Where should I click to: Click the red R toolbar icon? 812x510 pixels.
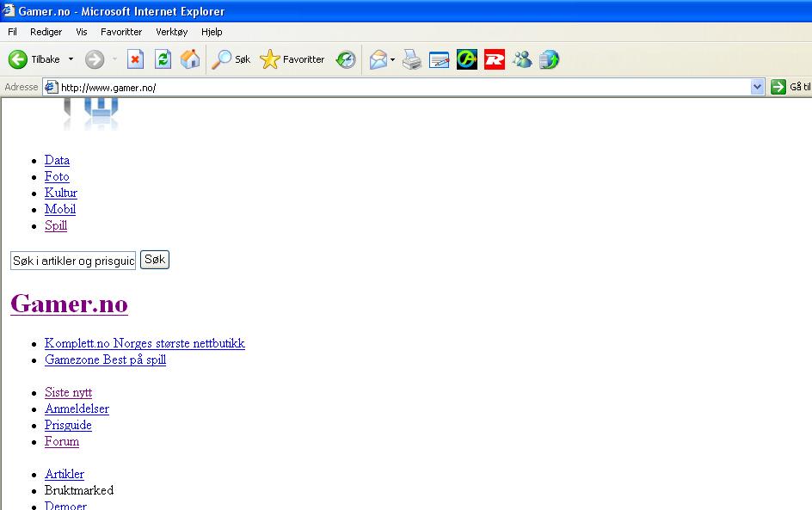[x=495, y=59]
